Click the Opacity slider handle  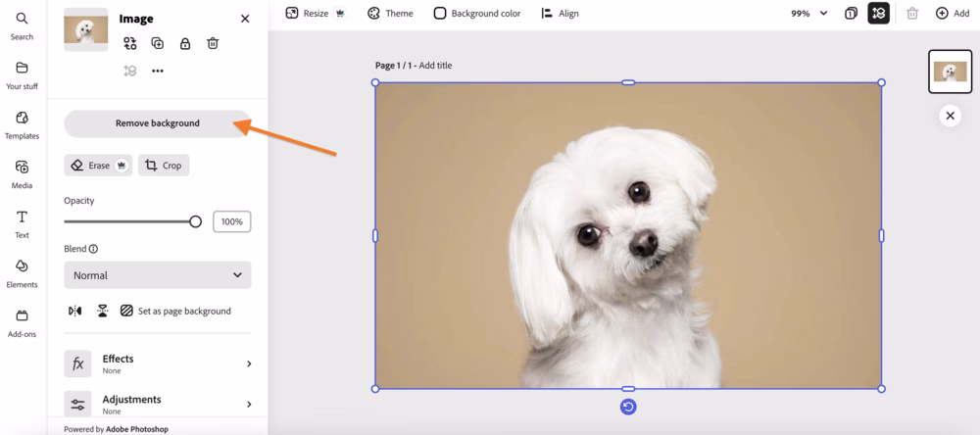pyautogui.click(x=195, y=221)
